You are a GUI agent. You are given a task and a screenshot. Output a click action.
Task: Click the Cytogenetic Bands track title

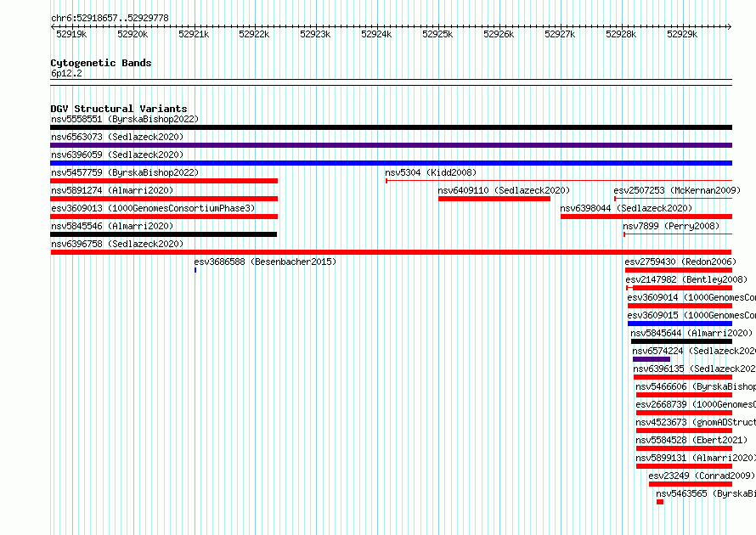[x=101, y=63]
